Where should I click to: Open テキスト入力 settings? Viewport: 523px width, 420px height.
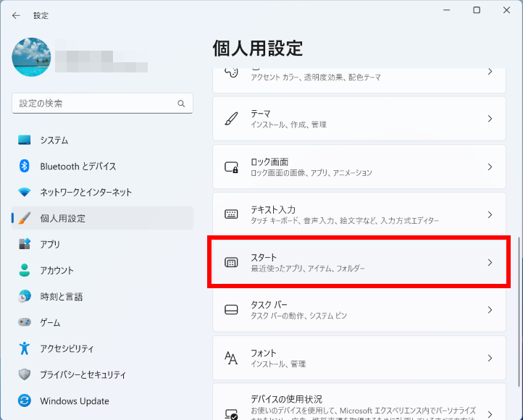[359, 214]
